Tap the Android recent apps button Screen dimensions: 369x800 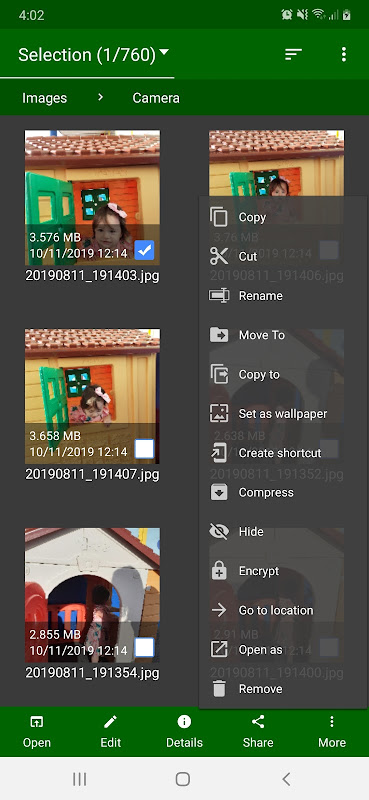coord(80,779)
